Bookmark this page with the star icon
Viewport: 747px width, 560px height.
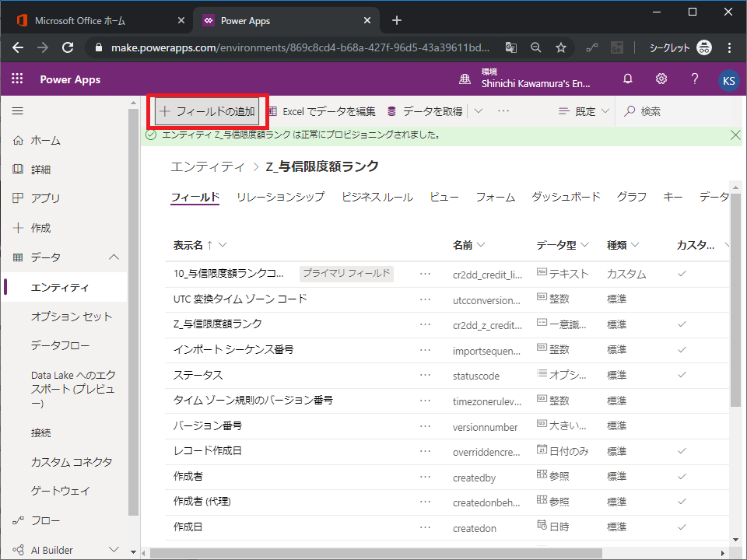click(x=561, y=47)
